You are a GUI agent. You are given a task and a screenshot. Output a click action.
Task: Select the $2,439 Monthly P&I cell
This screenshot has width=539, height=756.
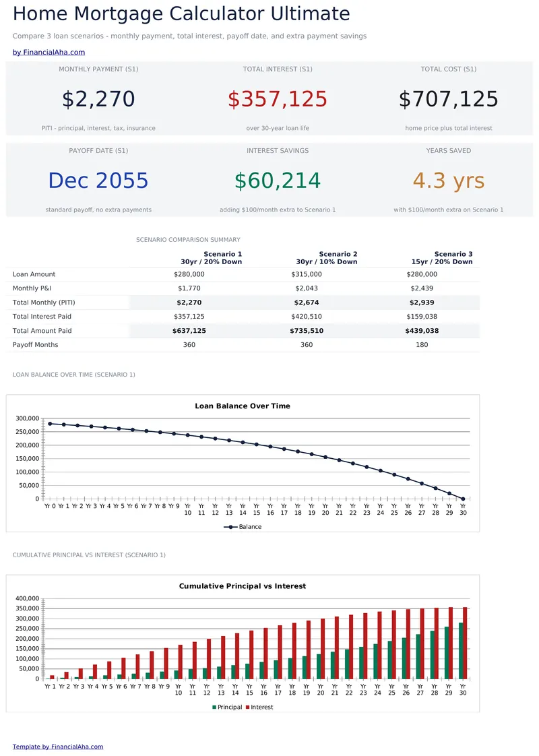[x=422, y=288]
